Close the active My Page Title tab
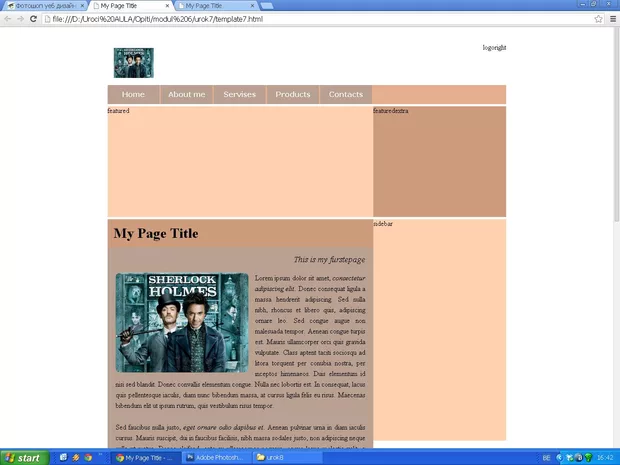Viewport: 620px width, 465px height. coord(167,6)
